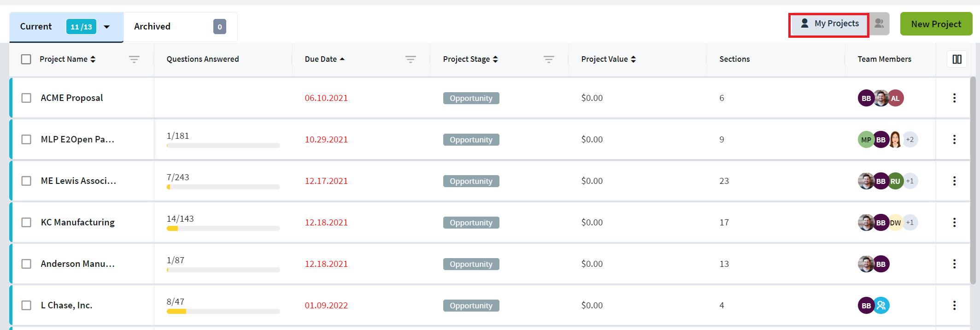980x330 pixels.
Task: Open the L Chase, Inc. project
Action: [67, 305]
